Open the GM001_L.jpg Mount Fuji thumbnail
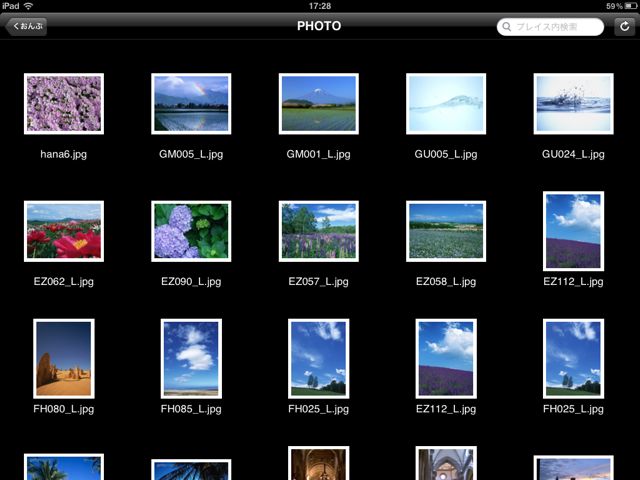Screen dimensions: 640x480 point(318,104)
